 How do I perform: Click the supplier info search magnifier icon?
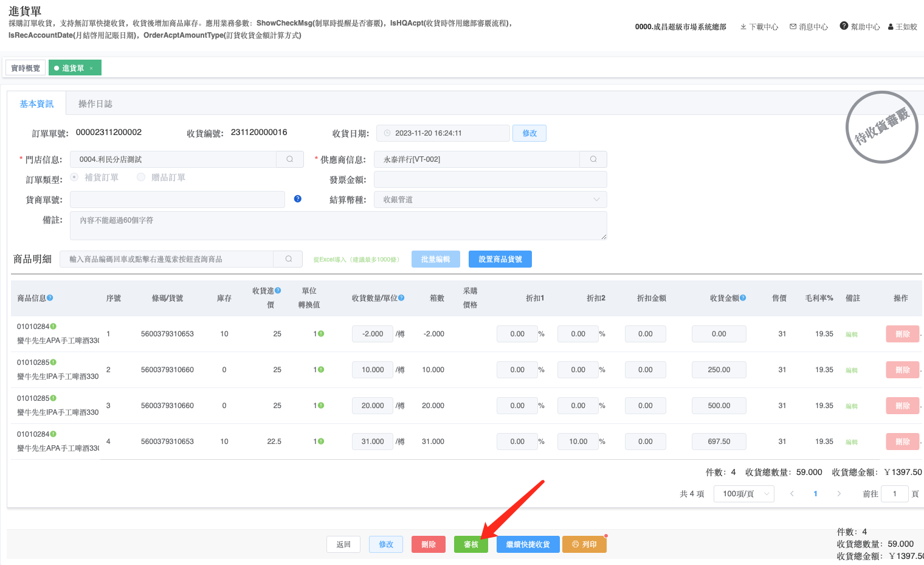pyautogui.click(x=593, y=159)
